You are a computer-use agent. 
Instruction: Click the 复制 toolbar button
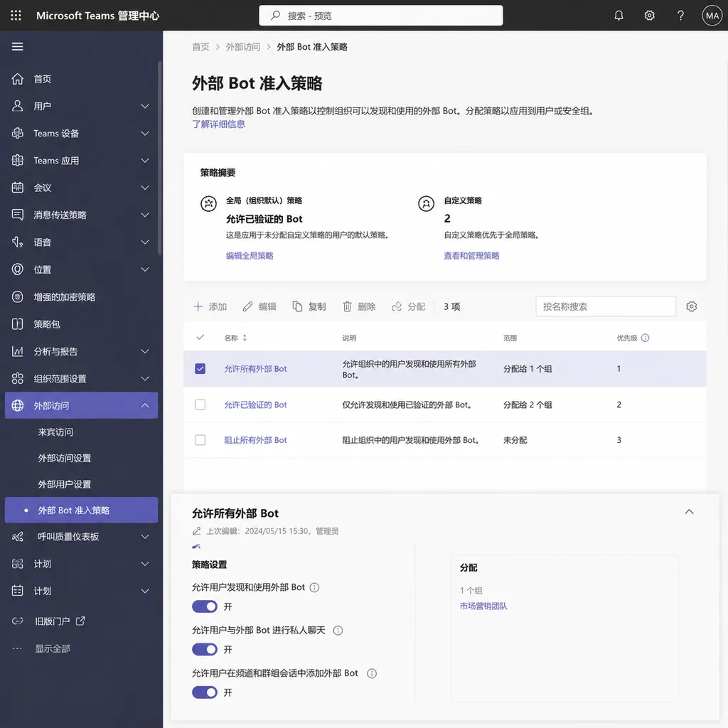tap(309, 306)
